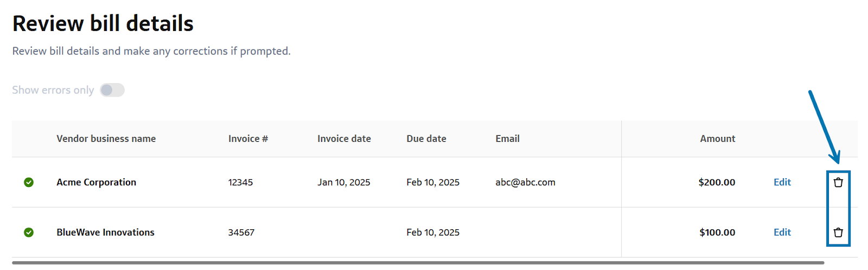The image size is (868, 270).
Task: Toggle the Show errors only switch
Action: pyautogui.click(x=112, y=90)
